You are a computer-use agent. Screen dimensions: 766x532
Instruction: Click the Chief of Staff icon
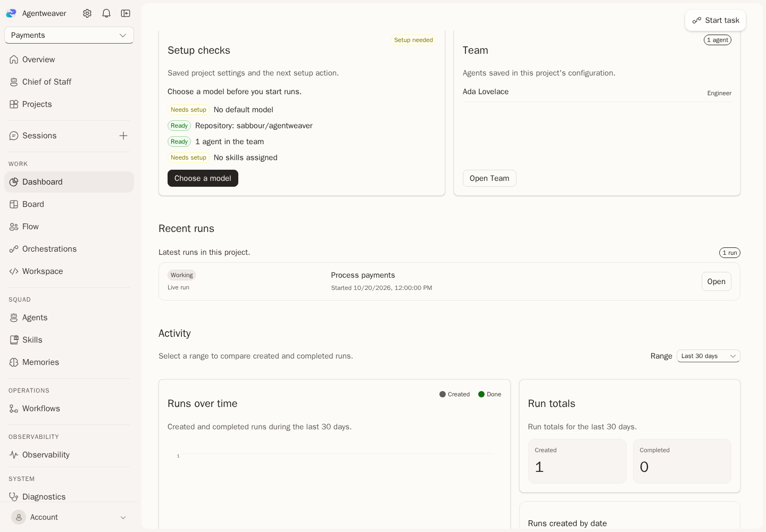[x=14, y=82]
